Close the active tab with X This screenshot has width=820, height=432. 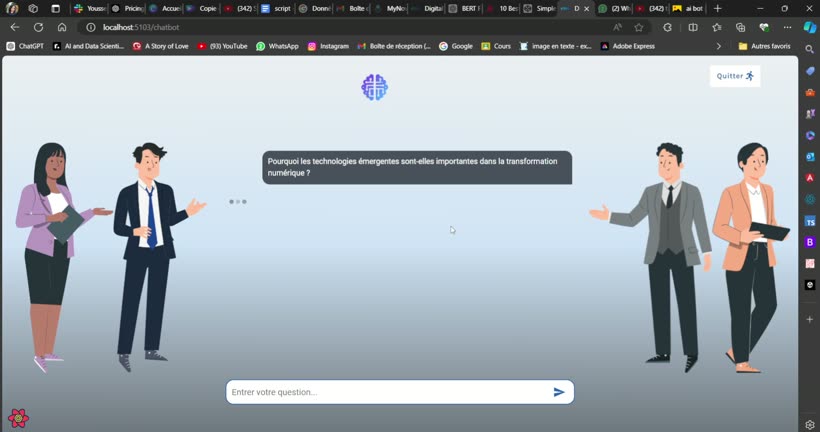point(586,8)
